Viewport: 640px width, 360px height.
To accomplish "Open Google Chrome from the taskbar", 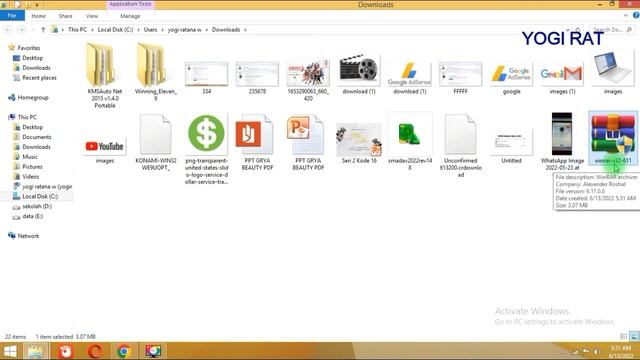I will click(x=123, y=351).
